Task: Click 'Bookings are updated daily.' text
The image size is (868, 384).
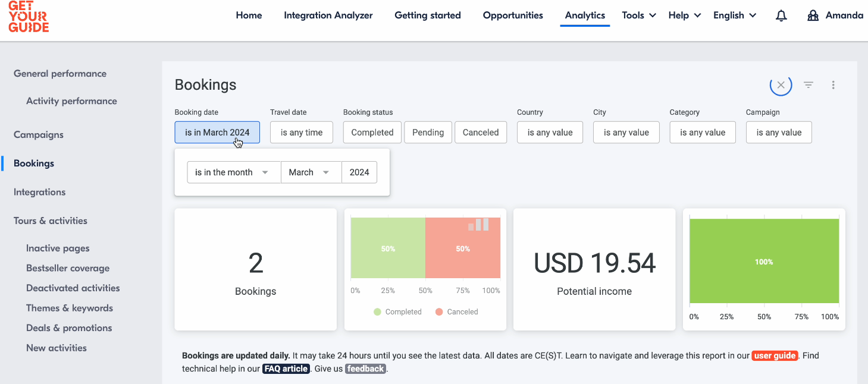Action: point(236,355)
